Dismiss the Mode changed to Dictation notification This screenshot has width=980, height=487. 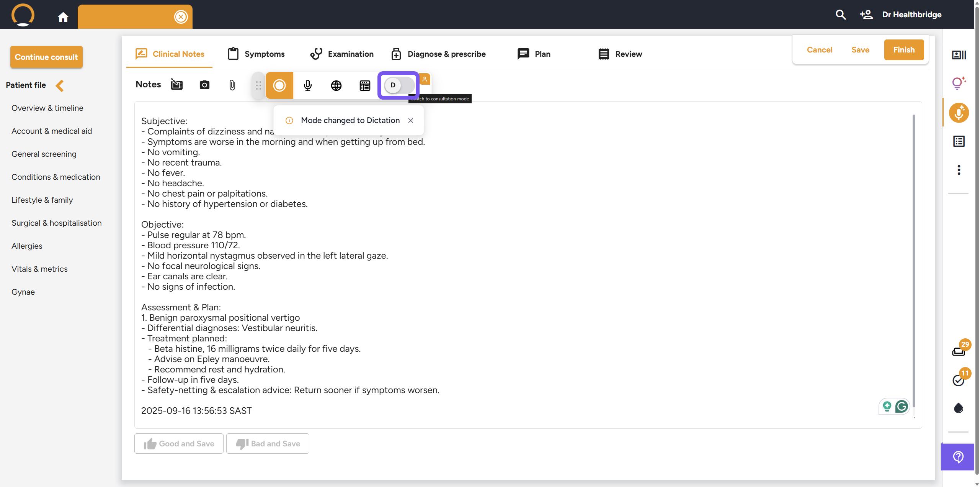pyautogui.click(x=410, y=120)
